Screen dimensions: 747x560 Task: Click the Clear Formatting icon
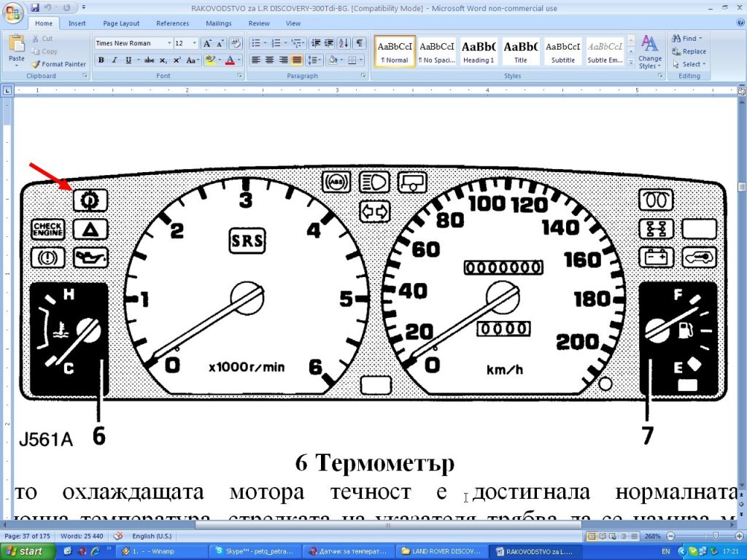pos(235,44)
